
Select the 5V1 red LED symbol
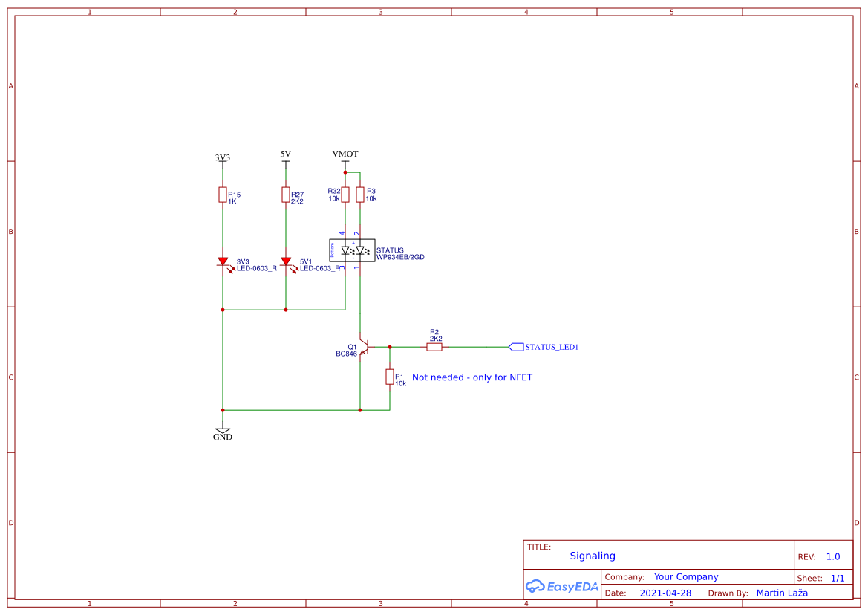click(286, 261)
